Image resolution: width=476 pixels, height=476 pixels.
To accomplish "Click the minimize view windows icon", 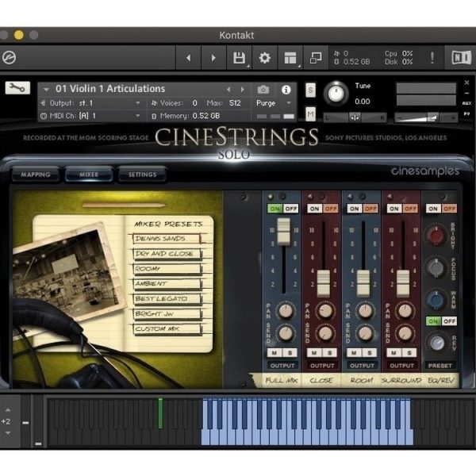I will click(316, 58).
